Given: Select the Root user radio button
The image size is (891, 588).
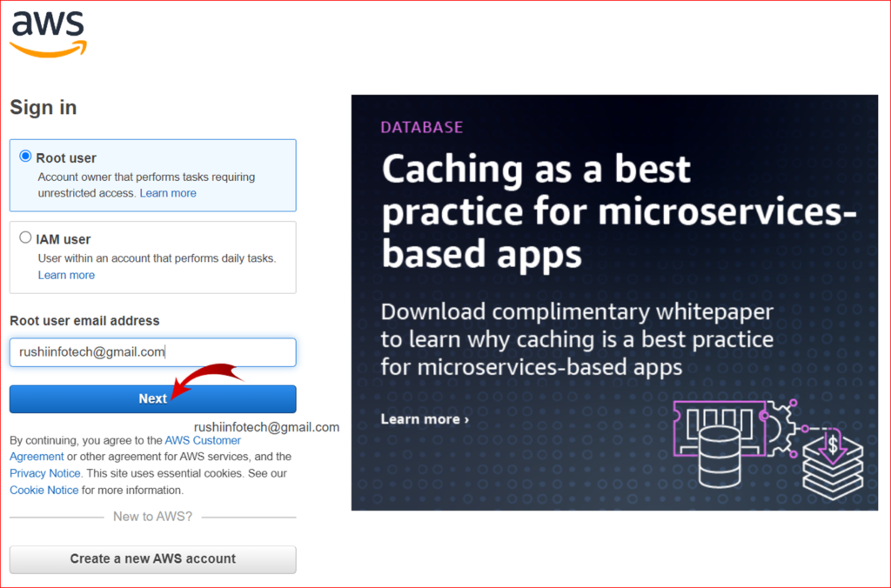Looking at the screenshot, I should pos(25,157).
